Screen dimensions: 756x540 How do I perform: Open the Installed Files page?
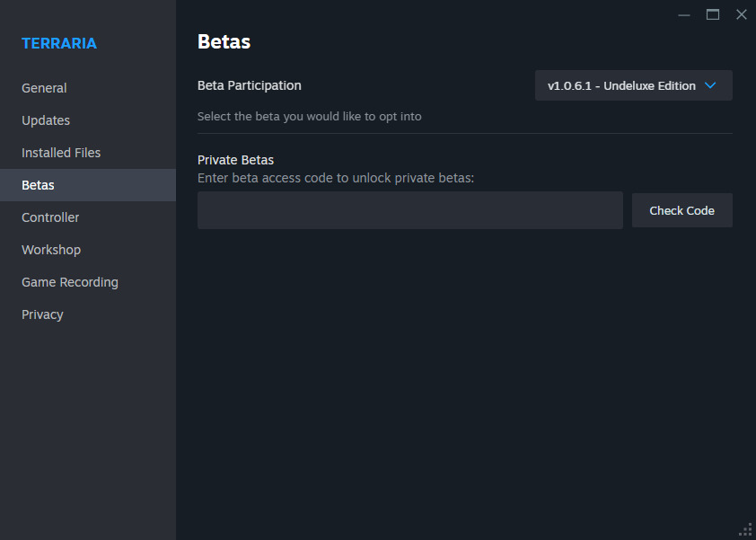61,153
